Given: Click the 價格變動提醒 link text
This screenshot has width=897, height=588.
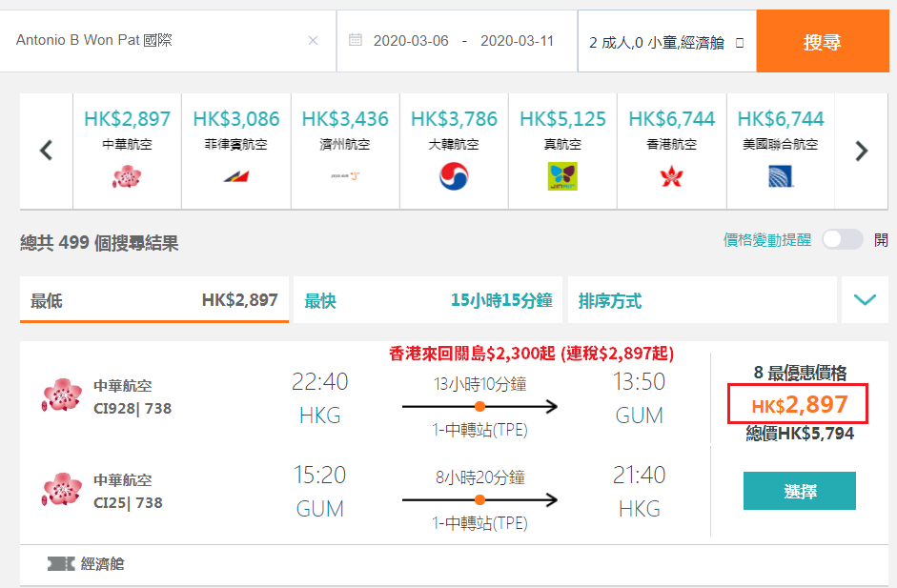Looking at the screenshot, I should tap(767, 239).
